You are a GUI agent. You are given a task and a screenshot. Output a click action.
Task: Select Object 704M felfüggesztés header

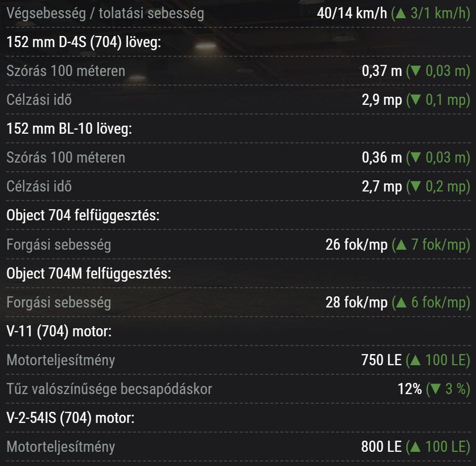point(89,273)
